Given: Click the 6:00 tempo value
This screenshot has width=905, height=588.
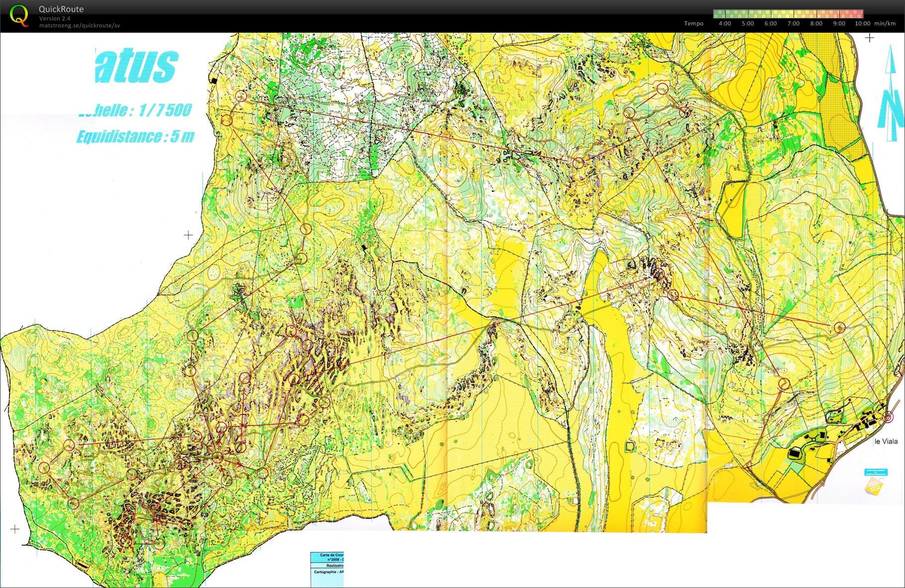Looking at the screenshot, I should (770, 23).
